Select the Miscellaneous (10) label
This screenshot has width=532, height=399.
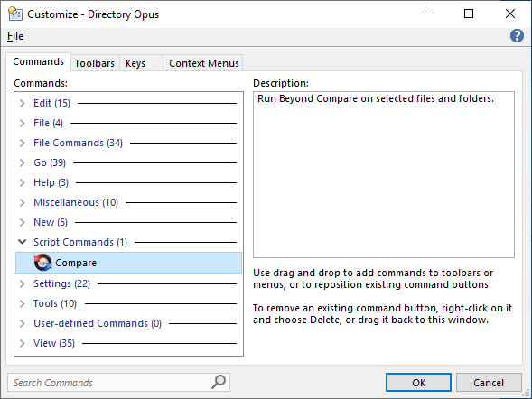tap(76, 202)
